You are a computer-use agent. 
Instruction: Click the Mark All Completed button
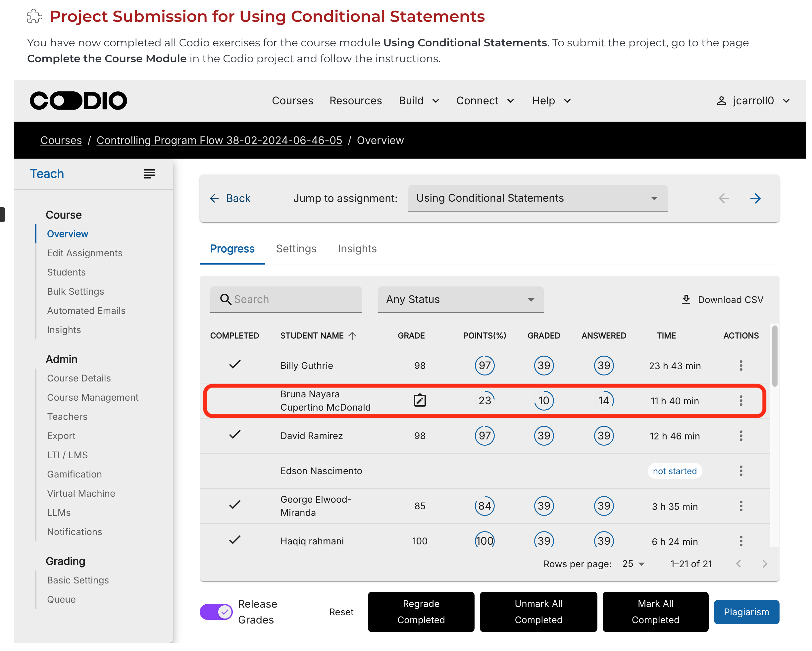pyautogui.click(x=655, y=612)
